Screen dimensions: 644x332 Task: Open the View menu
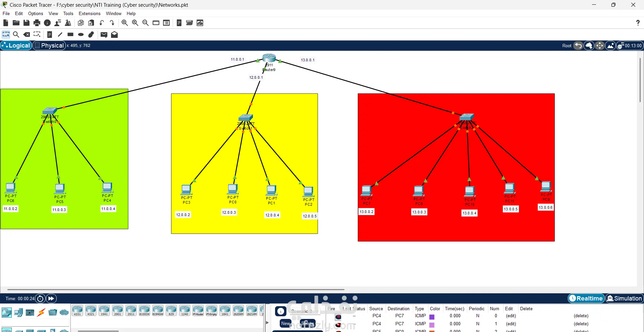(x=53, y=13)
